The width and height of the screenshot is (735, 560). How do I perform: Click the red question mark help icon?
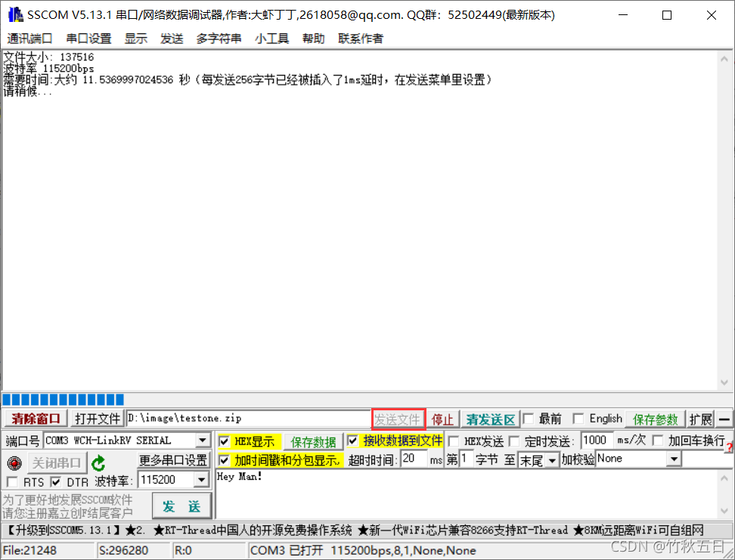[730, 446]
